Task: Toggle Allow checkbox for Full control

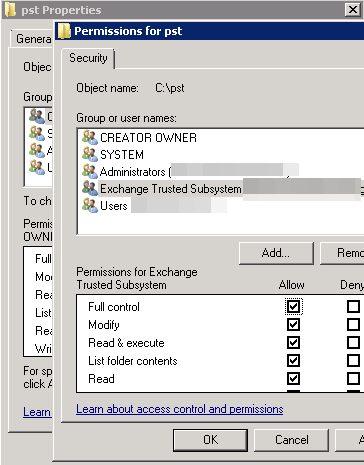Action: pos(293,306)
